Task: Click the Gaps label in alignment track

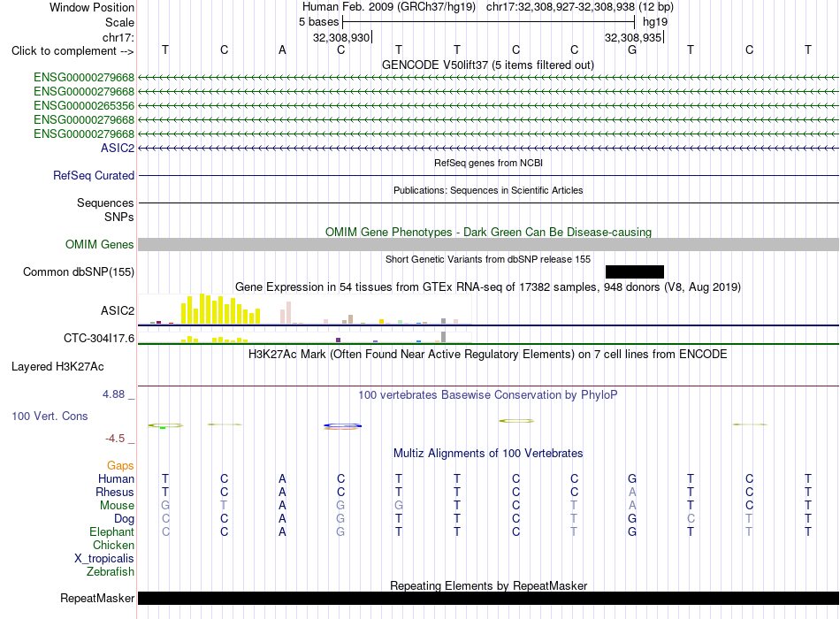Action: [x=120, y=465]
